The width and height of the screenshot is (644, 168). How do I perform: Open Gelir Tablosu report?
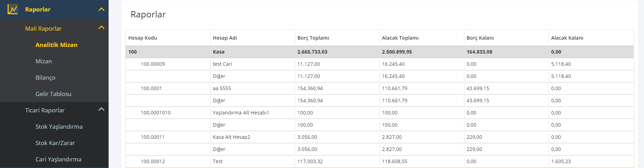click(53, 94)
